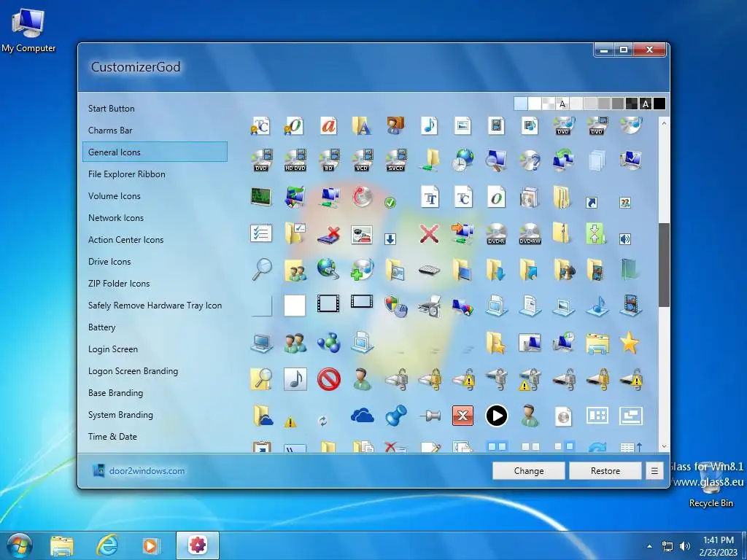Choose the black circle play button icon
Image resolution: width=747 pixels, height=560 pixels.
click(496, 416)
